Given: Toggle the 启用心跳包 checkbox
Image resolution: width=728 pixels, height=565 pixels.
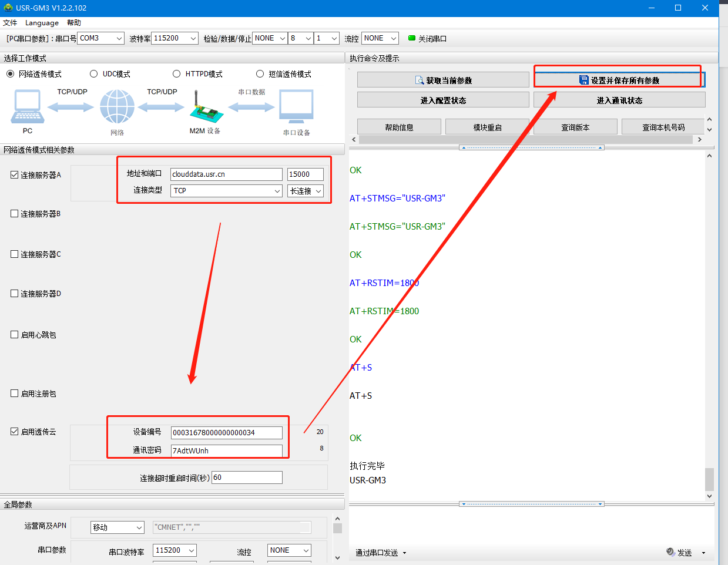Looking at the screenshot, I should pyautogui.click(x=15, y=335).
